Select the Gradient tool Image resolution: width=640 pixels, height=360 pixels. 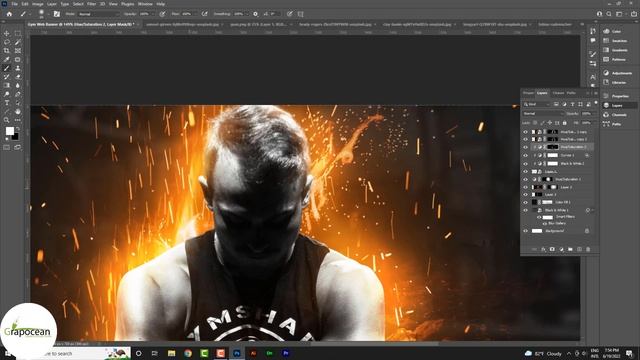tap(7, 85)
